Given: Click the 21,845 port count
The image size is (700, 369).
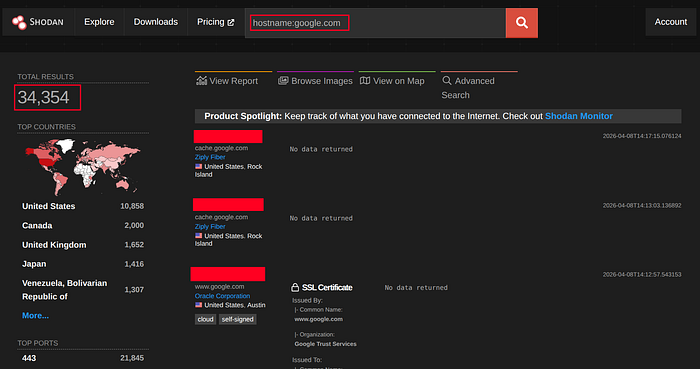Looking at the screenshot, I should [132, 358].
